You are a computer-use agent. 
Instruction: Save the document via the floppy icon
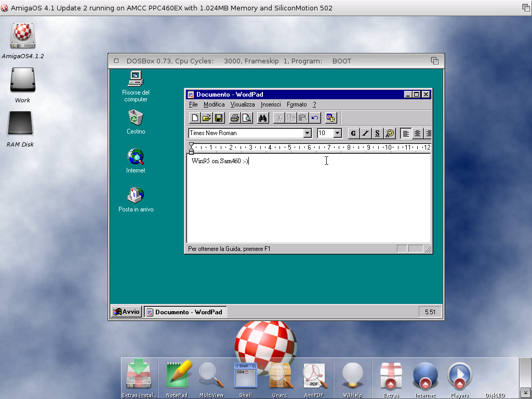219,118
